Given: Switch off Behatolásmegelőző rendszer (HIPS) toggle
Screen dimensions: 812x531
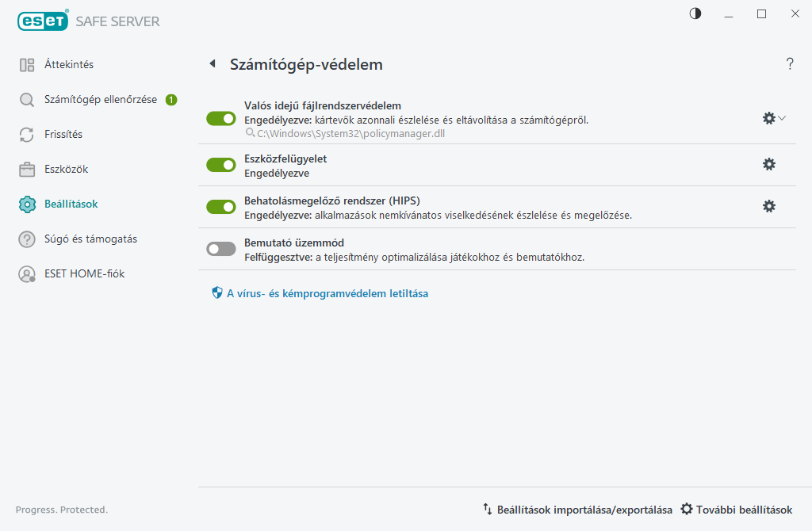Looking at the screenshot, I should coord(221,207).
